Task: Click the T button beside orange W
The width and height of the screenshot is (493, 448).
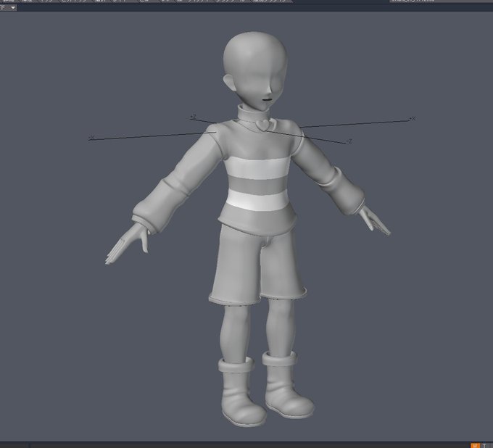Action: pyautogui.click(x=484, y=446)
